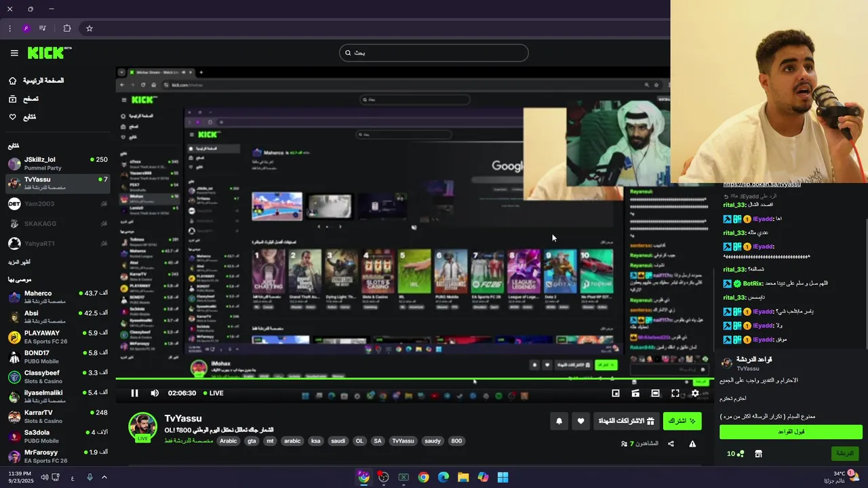Screen dimensions: 868x488
Task: Open JSkillz_lol channel in sidebar
Action: click(x=58, y=163)
